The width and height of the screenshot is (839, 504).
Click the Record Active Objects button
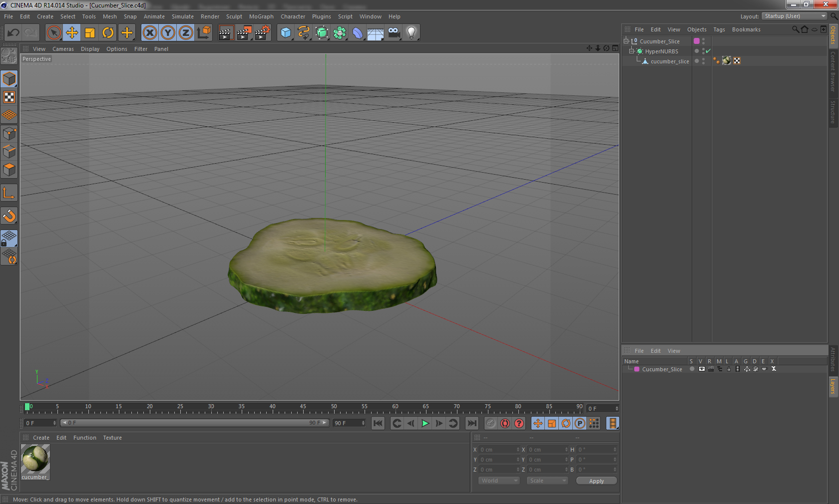click(491, 423)
